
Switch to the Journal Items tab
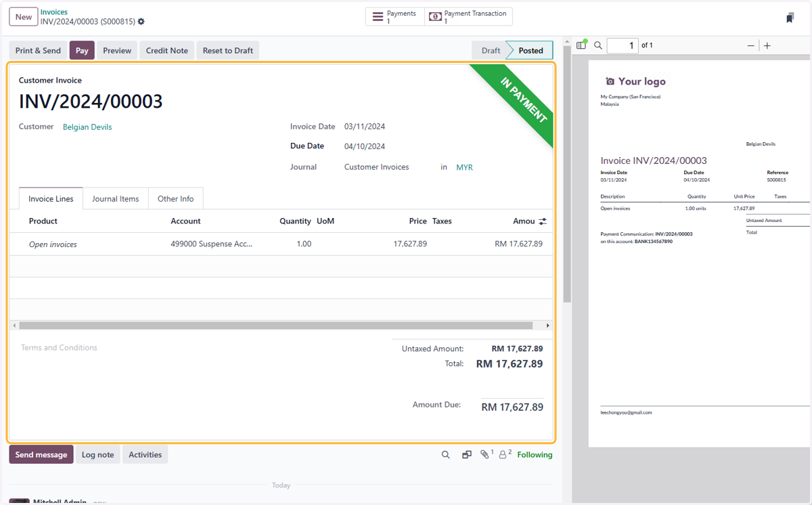[x=116, y=199]
